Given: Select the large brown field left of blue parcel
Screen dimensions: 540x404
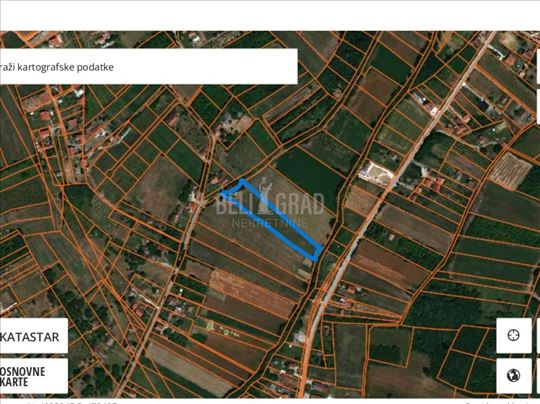Looking at the screenshot, I should click(x=158, y=188).
